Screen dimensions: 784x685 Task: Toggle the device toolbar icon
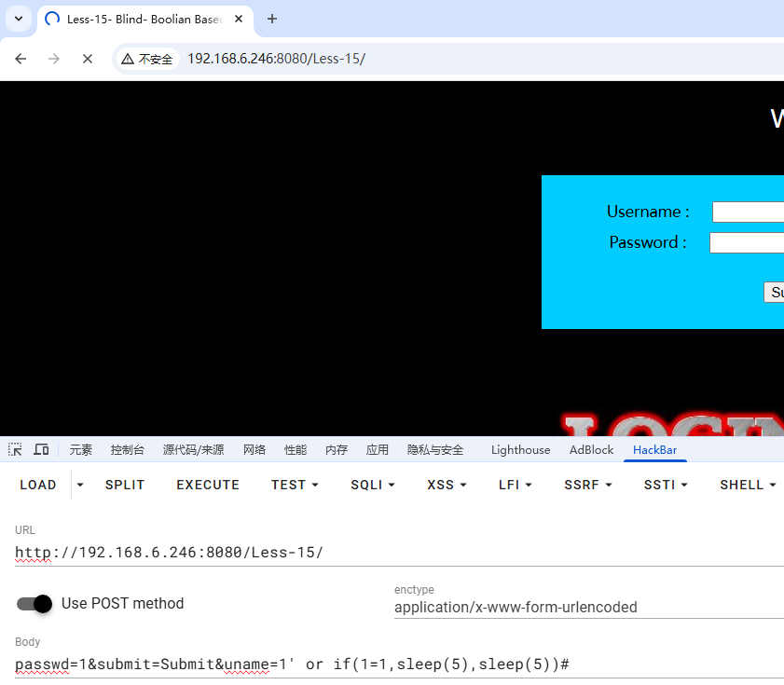(x=41, y=449)
